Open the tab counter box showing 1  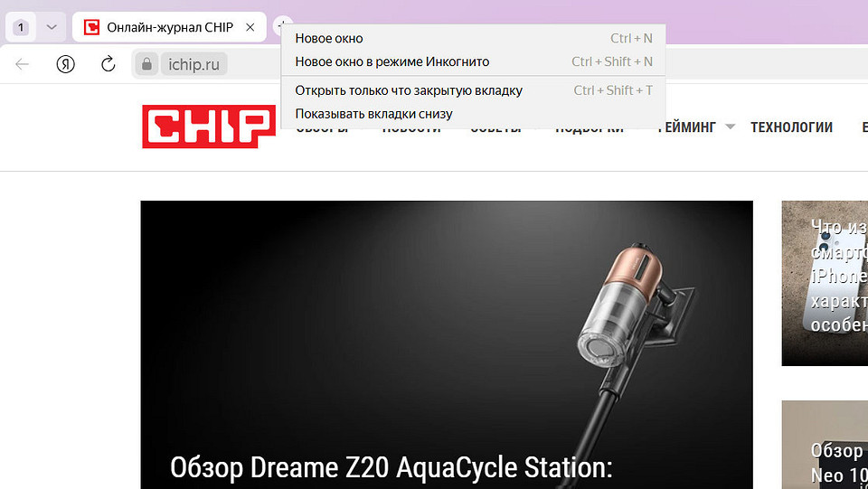click(x=21, y=27)
